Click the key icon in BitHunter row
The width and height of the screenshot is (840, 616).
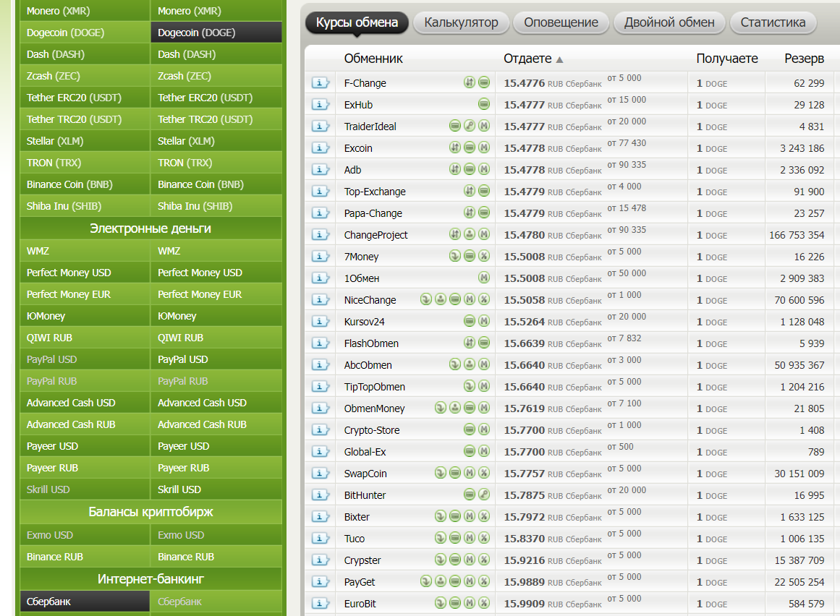484,494
